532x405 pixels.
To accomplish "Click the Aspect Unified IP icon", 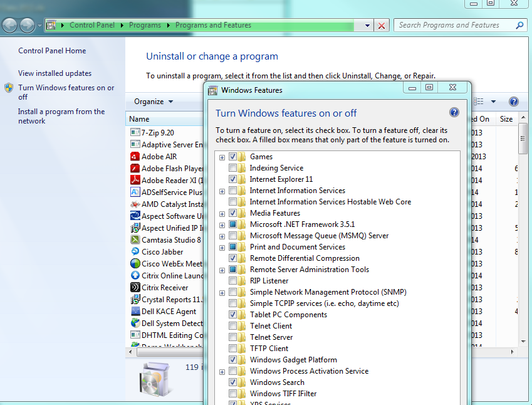I will pos(135,228).
